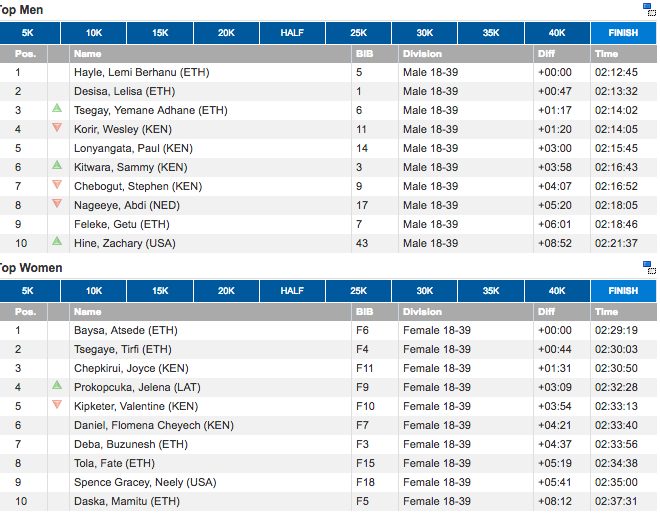Image resolution: width=660 pixels, height=515 pixels.
Task: Click the Top Men panel expand icon
Action: (649, 8)
